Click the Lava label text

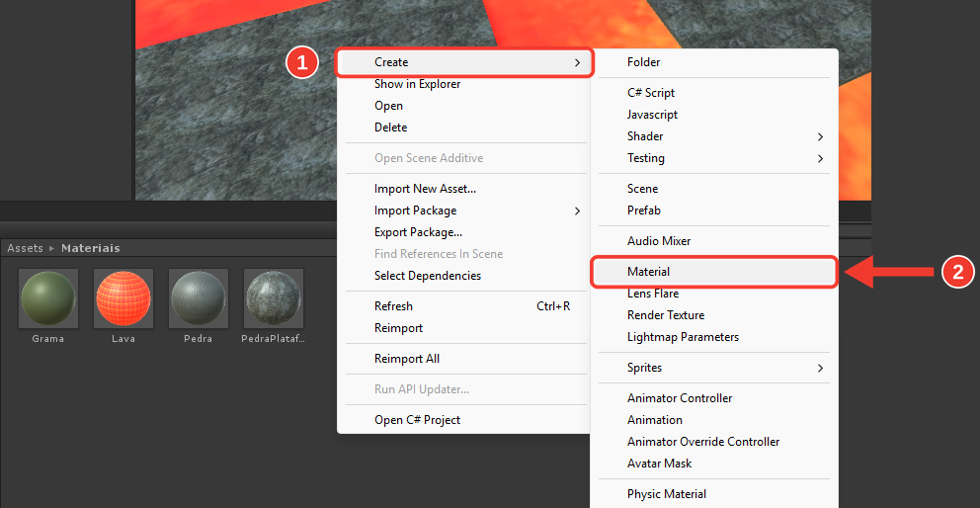click(123, 339)
